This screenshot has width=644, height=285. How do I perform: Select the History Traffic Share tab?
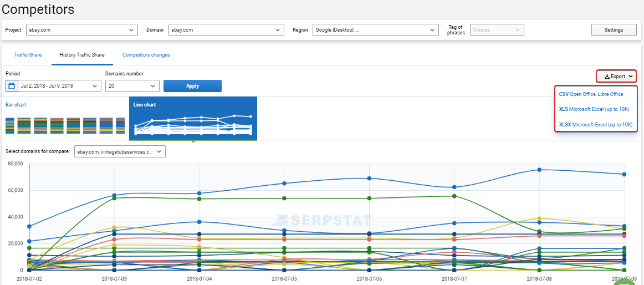point(81,55)
